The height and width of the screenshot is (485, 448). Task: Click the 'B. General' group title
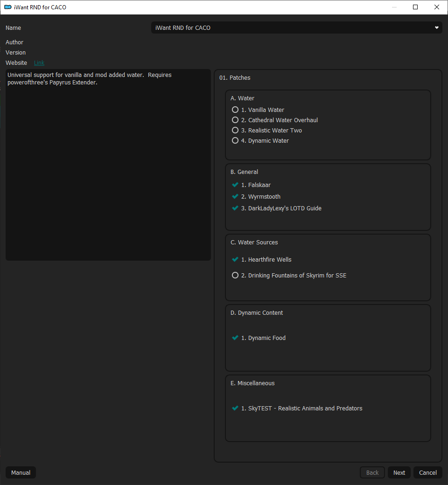pos(244,172)
